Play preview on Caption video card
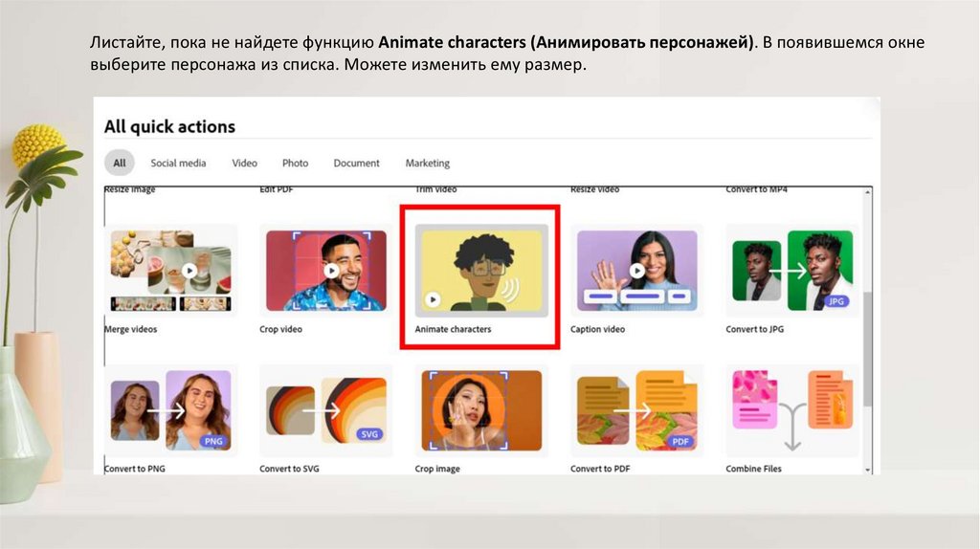Screen dimensions: 980x549 (x=636, y=271)
